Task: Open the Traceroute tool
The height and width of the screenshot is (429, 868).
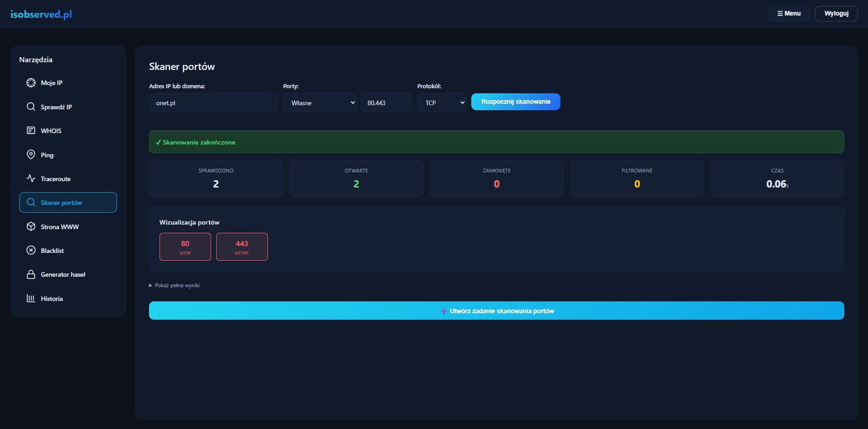Action: click(68, 178)
